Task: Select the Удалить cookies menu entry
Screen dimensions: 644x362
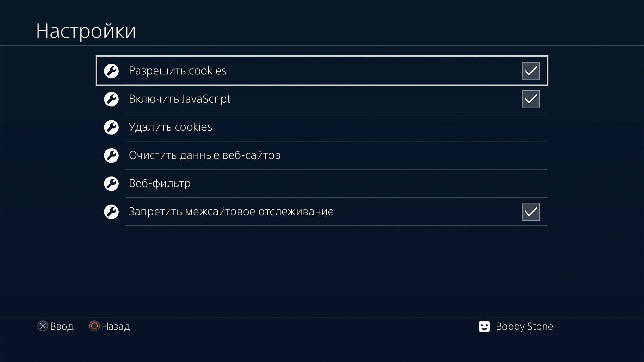Action: click(170, 127)
